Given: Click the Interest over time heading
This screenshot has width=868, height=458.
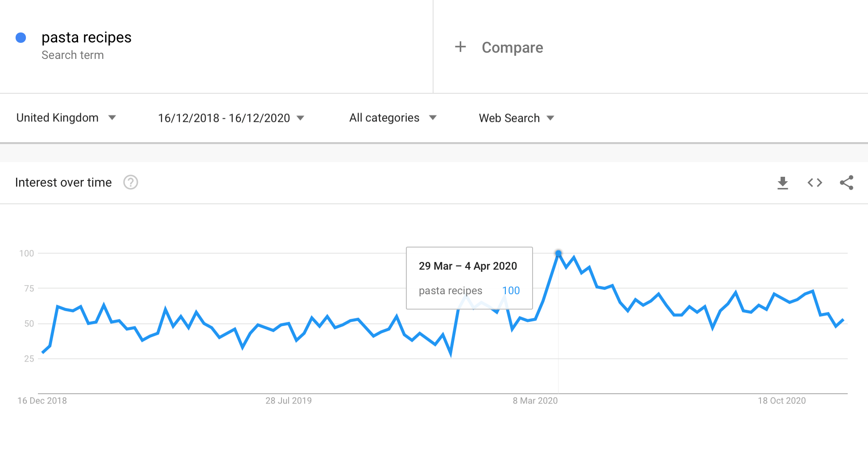Looking at the screenshot, I should click(63, 183).
